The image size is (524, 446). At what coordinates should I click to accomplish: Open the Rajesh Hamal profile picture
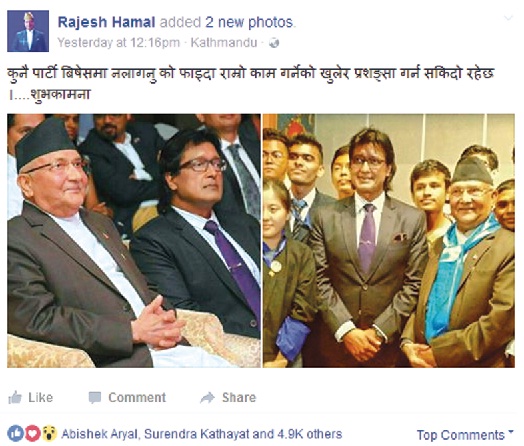tap(28, 31)
